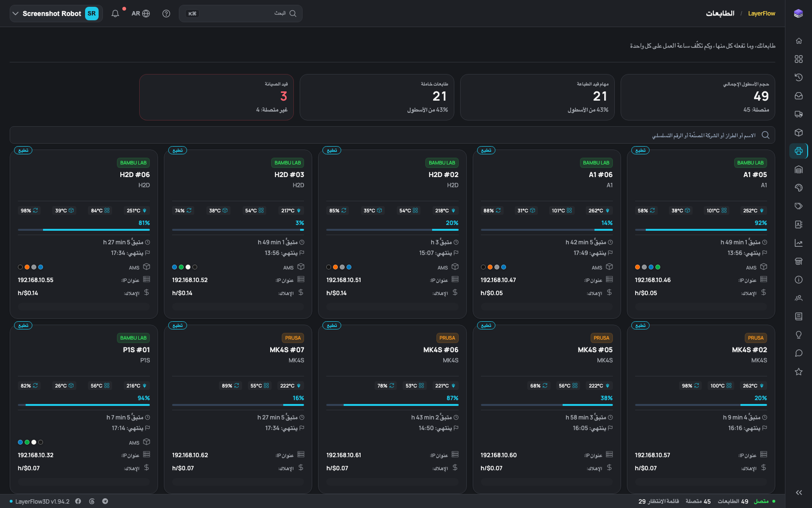Image resolution: width=812 pixels, height=508 pixels.
Task: Focus the printer name filter search box
Action: (392, 135)
